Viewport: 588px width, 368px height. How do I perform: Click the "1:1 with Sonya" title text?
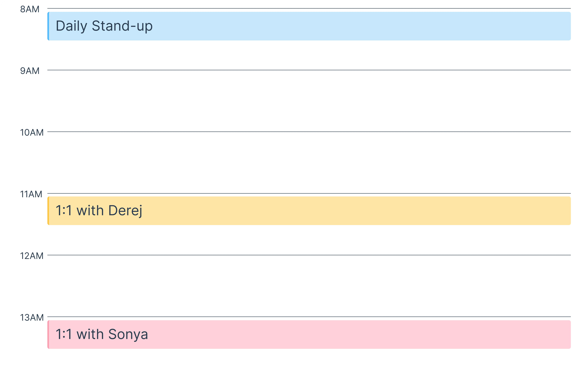pyautogui.click(x=102, y=334)
